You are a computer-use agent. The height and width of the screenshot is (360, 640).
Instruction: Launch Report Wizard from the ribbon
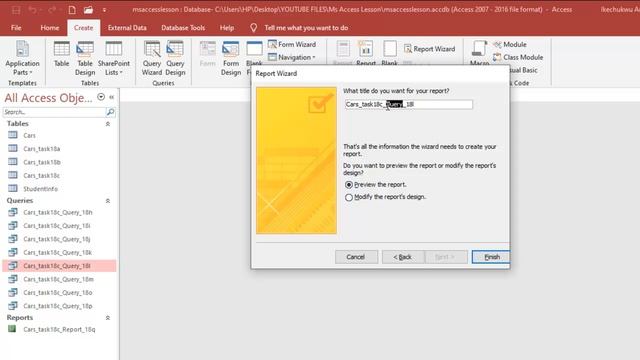pyautogui.click(x=429, y=49)
